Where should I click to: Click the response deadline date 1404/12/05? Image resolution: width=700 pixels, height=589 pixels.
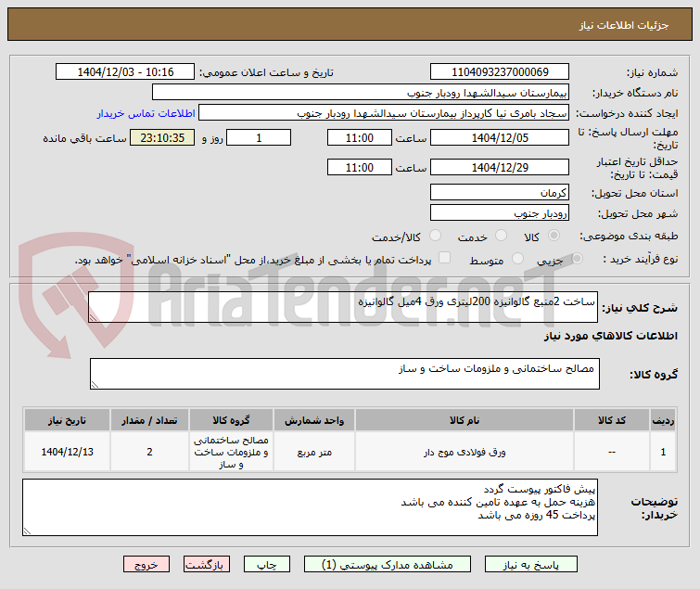click(500, 137)
